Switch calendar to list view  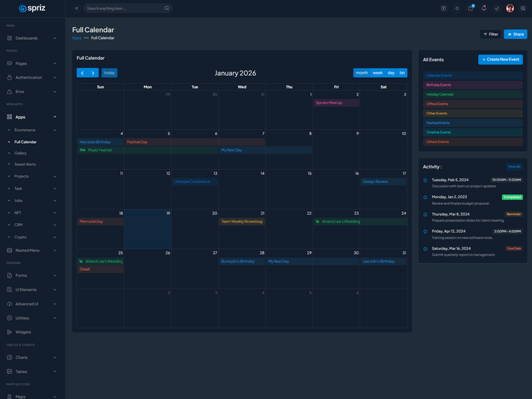tap(402, 73)
